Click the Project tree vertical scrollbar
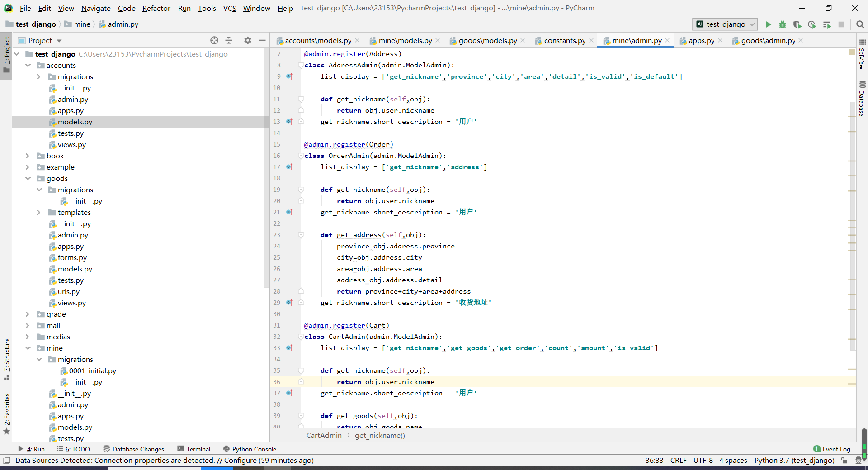This screenshot has height=470, width=868. point(266,167)
